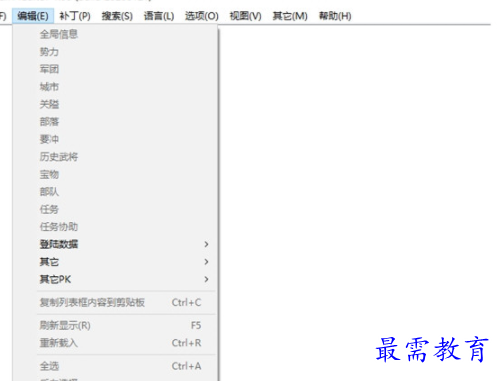Open the 编辑(E) menu
Image resolution: width=497 pixels, height=381 pixels.
point(33,16)
